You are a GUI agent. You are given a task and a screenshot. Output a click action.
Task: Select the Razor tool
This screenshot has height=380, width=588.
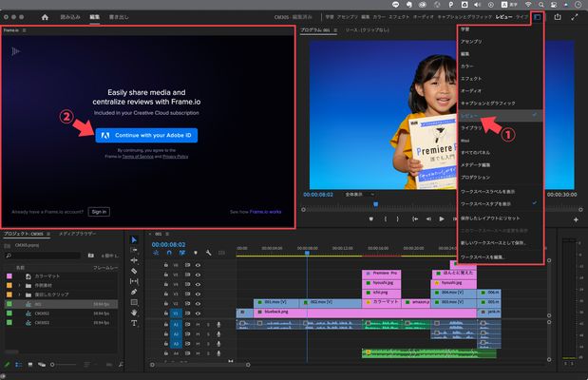pos(134,271)
